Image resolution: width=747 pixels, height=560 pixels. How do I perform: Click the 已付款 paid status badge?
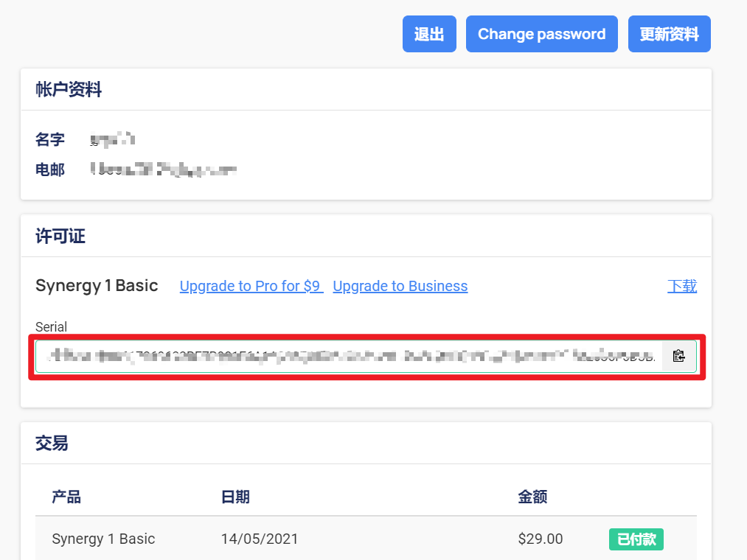click(636, 539)
